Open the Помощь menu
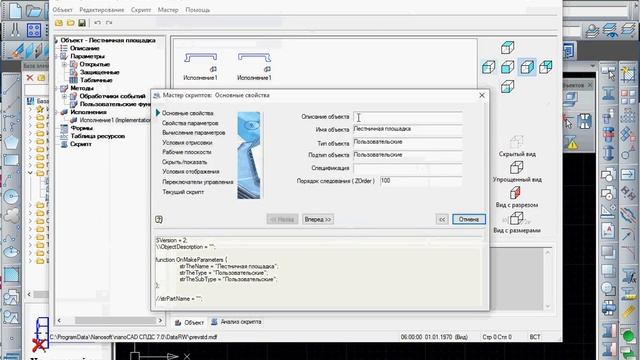The height and width of the screenshot is (360, 640). click(198, 9)
